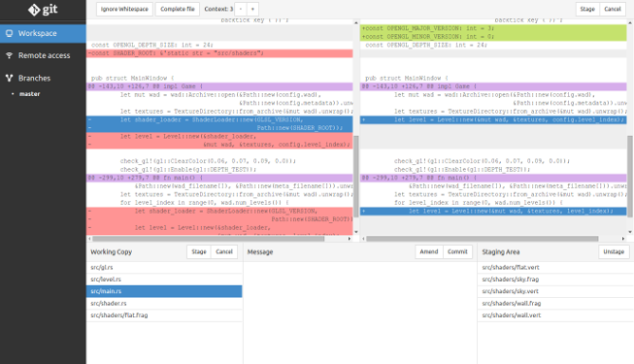Click the Remote access wifi icon
This screenshot has width=634, height=364.
pos(9,55)
